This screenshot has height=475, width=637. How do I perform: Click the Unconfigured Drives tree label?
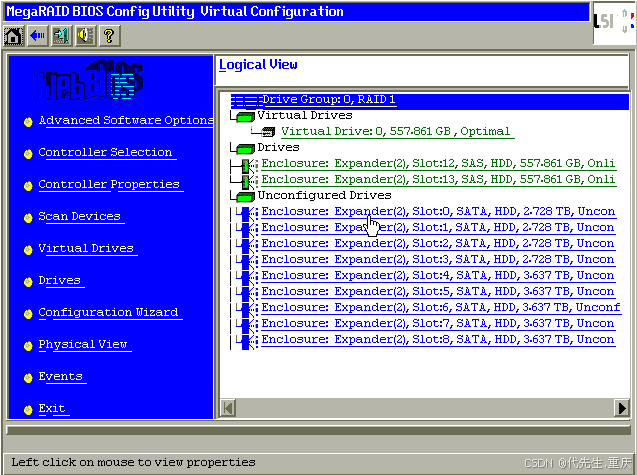pos(324,195)
